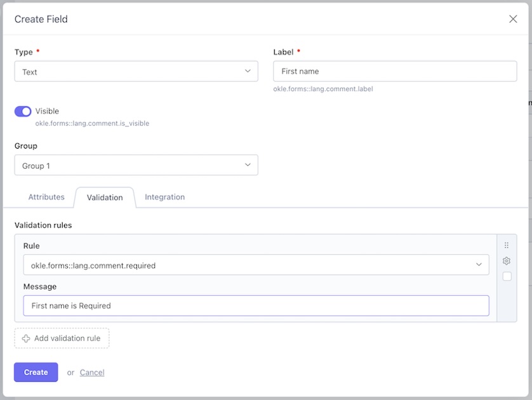The image size is (532, 400).
Task: Focus the Label input with First name
Action: (394, 72)
